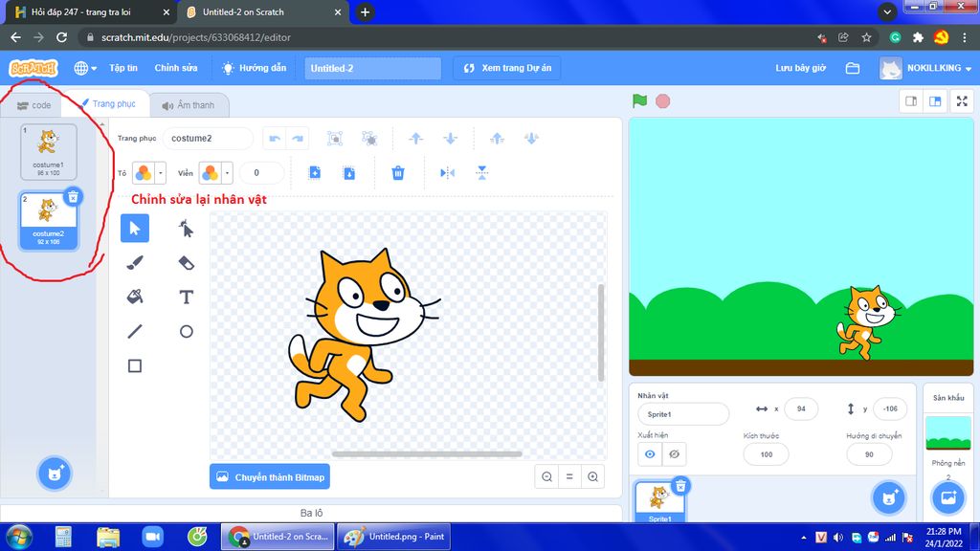
Task: Open the My Stuff folder icon
Action: [x=853, y=68]
